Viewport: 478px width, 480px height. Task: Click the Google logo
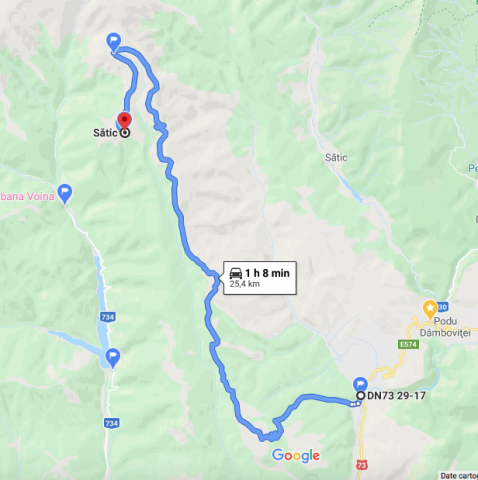(x=296, y=456)
